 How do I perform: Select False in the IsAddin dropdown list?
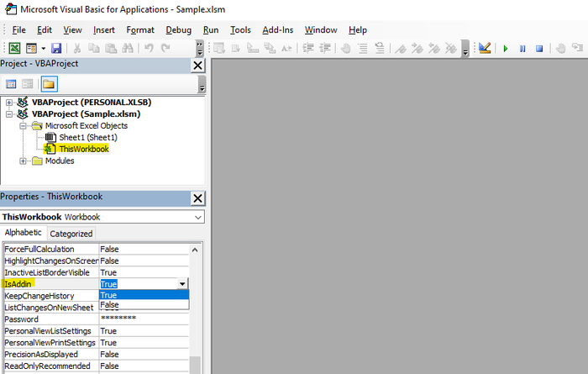point(144,305)
